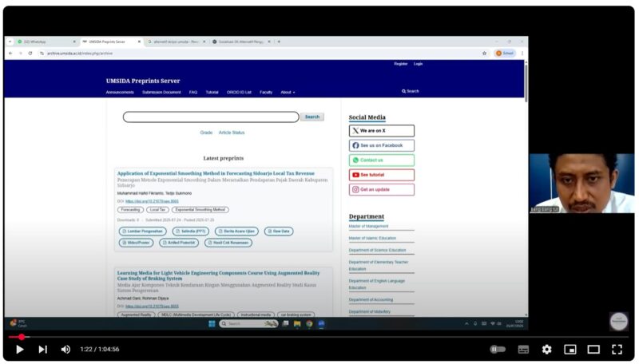Open a new browser tab
The image size is (639, 364).
(279, 42)
